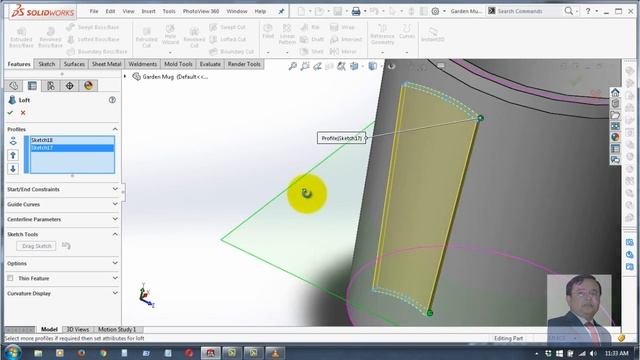Confirm the Loft with the green checkmark

coord(10,113)
